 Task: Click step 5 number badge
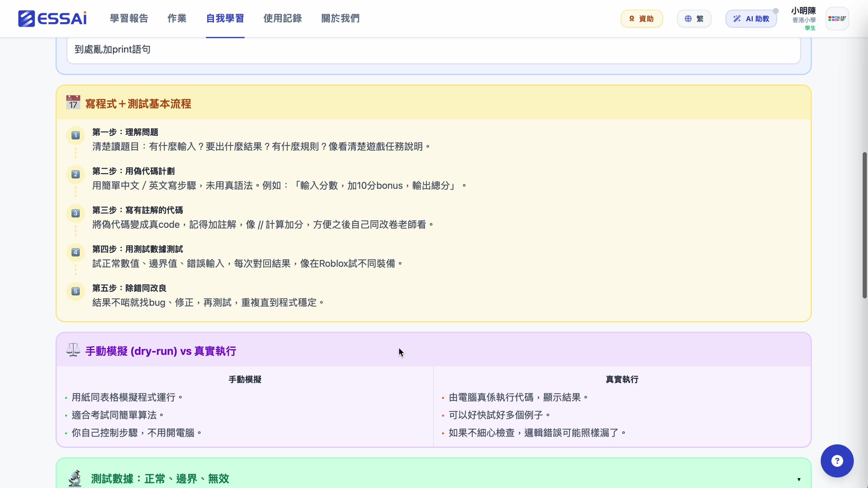75,291
